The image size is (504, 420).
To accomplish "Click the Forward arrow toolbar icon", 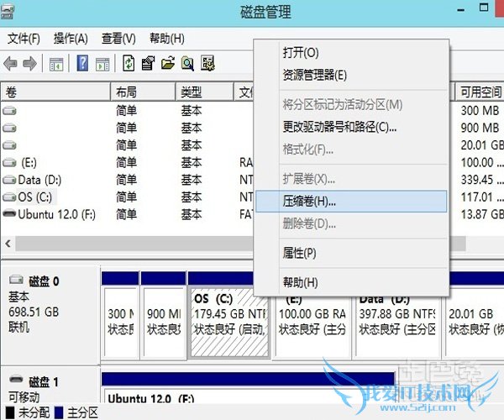I will pyautogui.click(x=29, y=63).
